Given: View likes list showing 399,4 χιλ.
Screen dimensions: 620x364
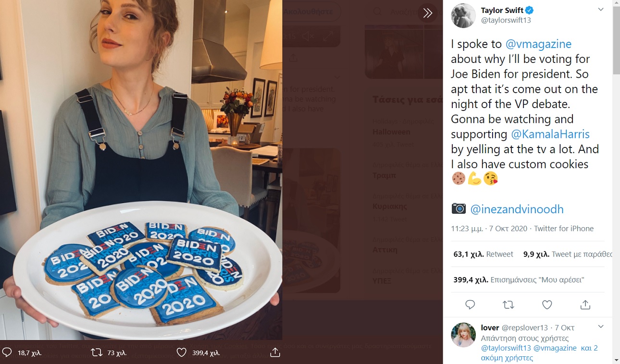Looking at the screenshot, I should coord(519,279).
